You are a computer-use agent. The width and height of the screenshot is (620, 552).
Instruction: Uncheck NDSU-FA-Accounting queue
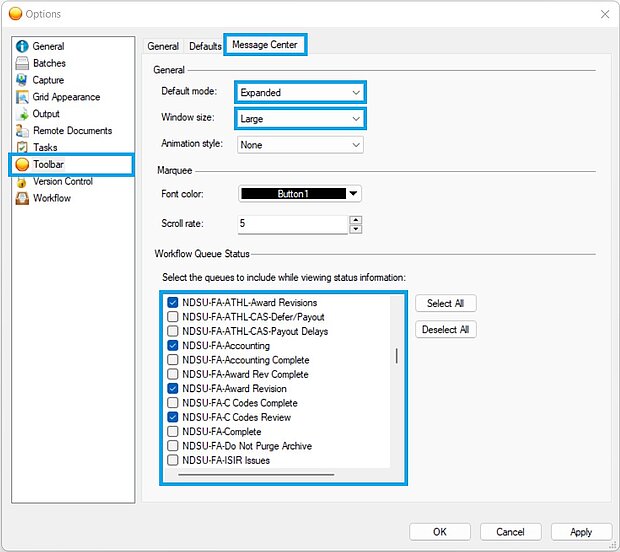pos(172,346)
